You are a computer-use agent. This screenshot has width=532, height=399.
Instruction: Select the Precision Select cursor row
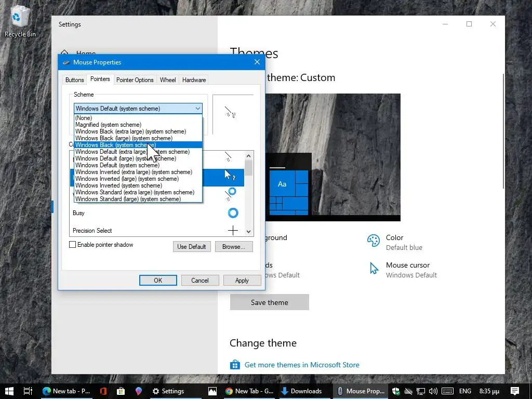(x=157, y=231)
